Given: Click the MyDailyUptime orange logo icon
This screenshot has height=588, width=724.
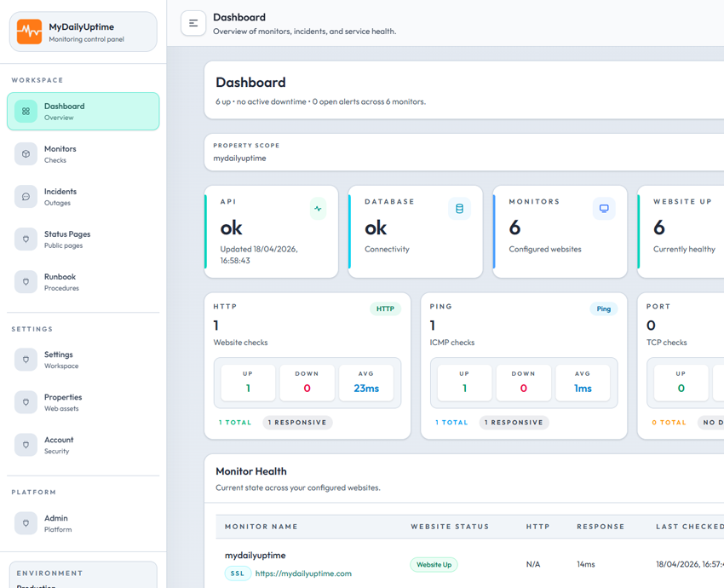Looking at the screenshot, I should click(29, 32).
